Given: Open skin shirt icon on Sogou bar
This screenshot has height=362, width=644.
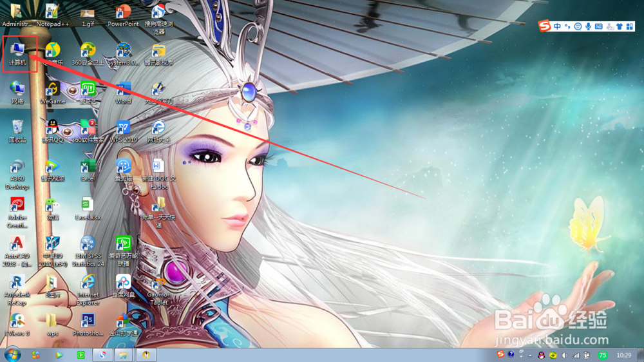Looking at the screenshot, I should (x=620, y=26).
